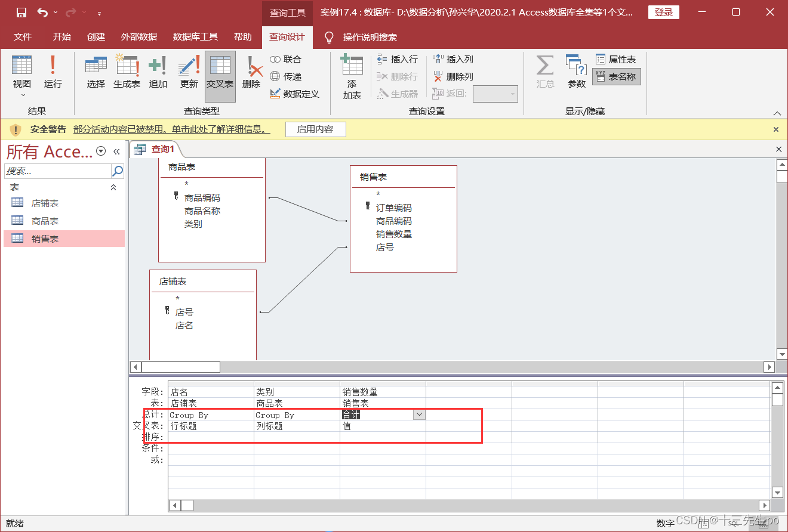This screenshot has width=788, height=532.
Task: Click the 列标题 crosstab cell
Action: [297, 426]
